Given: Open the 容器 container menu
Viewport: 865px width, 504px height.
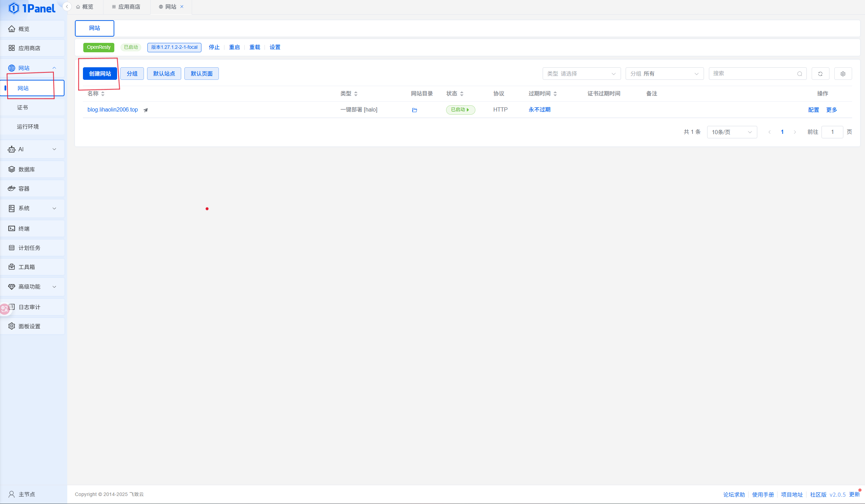Looking at the screenshot, I should coord(24,189).
